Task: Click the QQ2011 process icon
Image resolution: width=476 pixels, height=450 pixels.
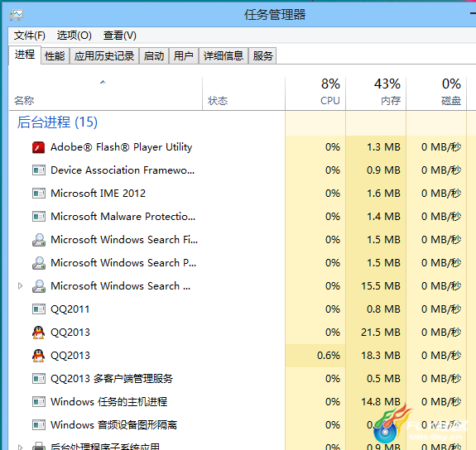Action: point(39,309)
